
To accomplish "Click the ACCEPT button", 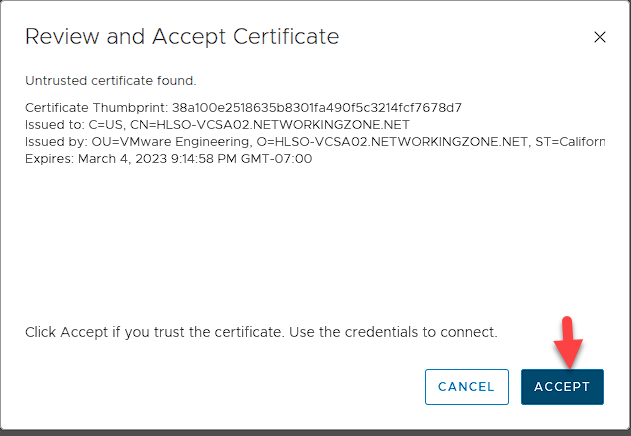I will pos(562,387).
